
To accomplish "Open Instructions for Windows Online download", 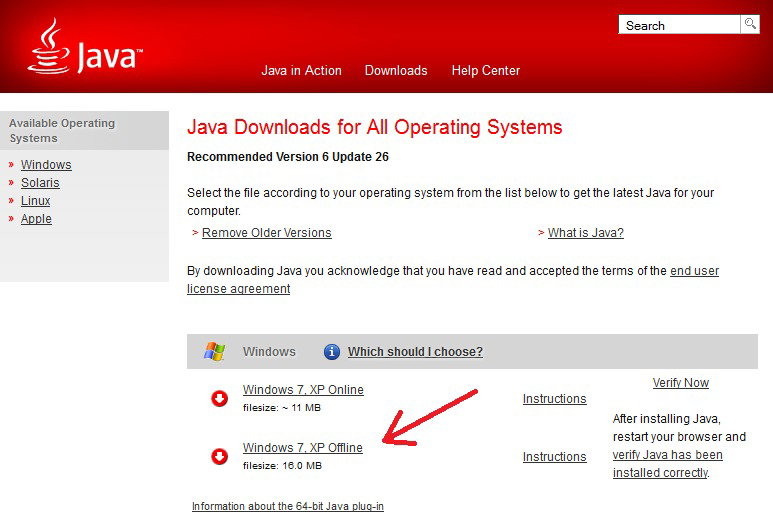I will [555, 399].
